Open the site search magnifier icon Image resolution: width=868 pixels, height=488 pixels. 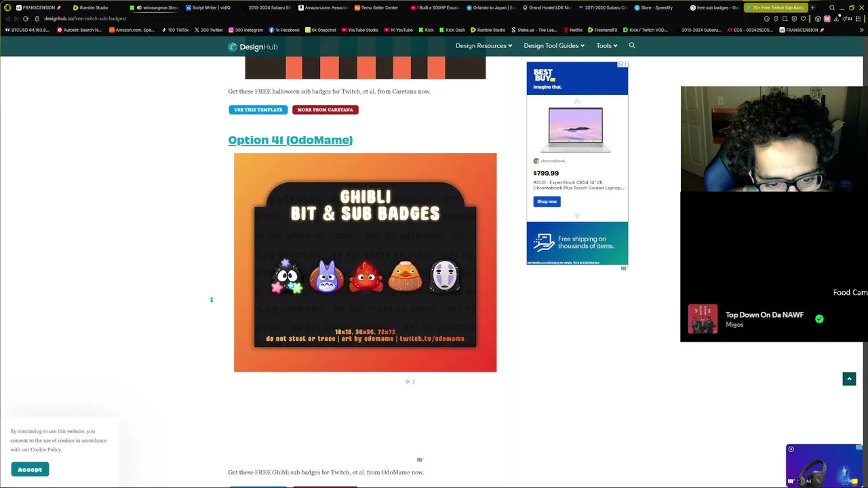coord(632,45)
